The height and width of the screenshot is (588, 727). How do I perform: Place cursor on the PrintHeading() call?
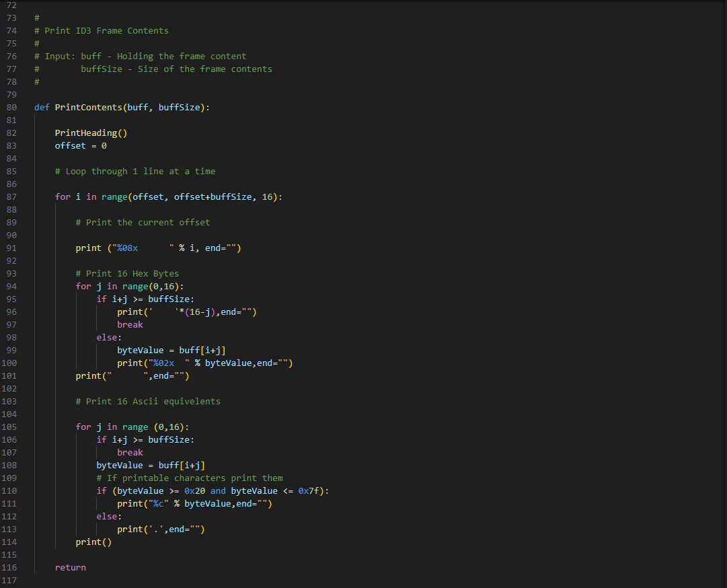[x=90, y=133]
